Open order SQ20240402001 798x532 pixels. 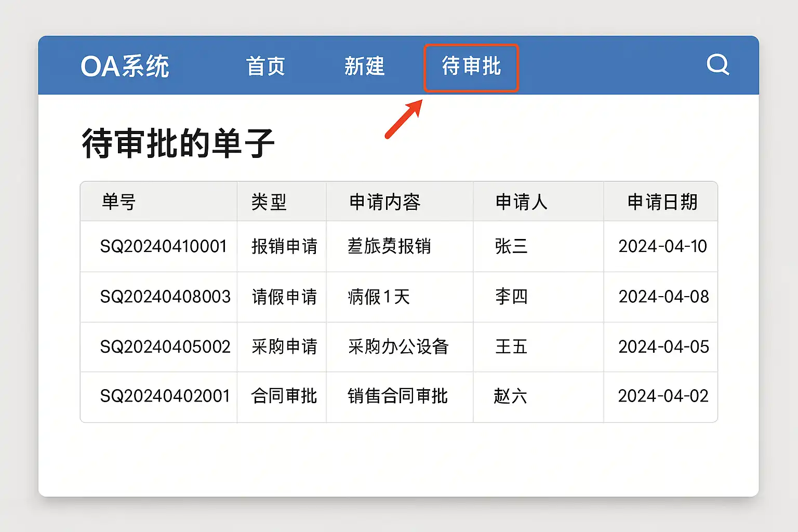coord(165,396)
